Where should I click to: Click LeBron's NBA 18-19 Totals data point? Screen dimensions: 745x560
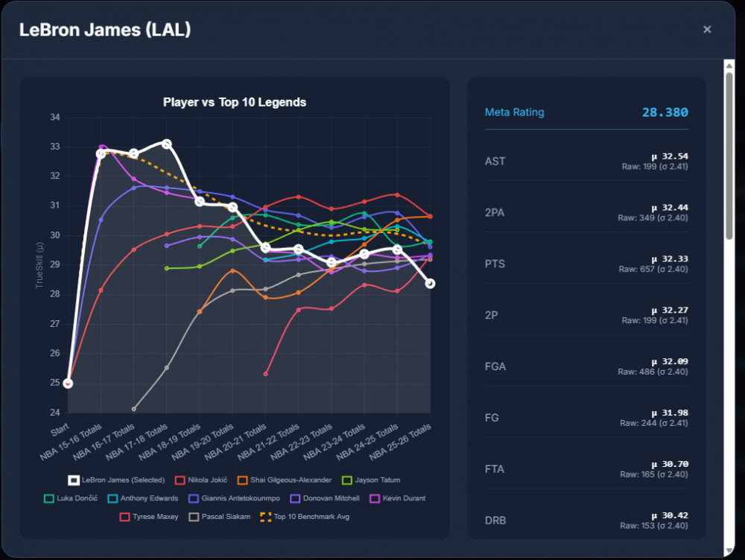click(200, 202)
